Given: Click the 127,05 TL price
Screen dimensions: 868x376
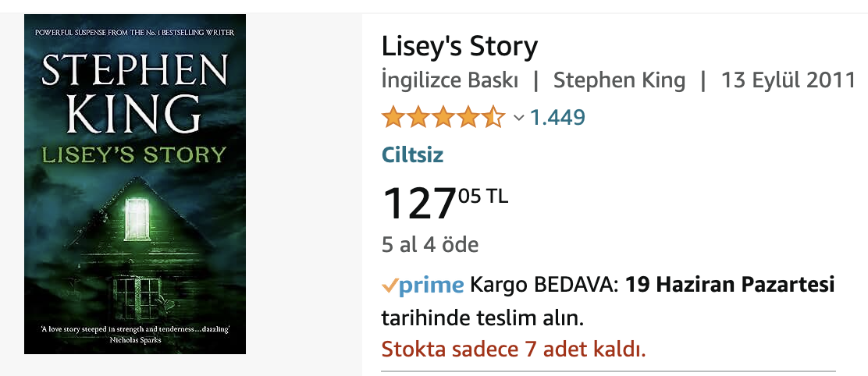Looking at the screenshot, I should pos(443,202).
